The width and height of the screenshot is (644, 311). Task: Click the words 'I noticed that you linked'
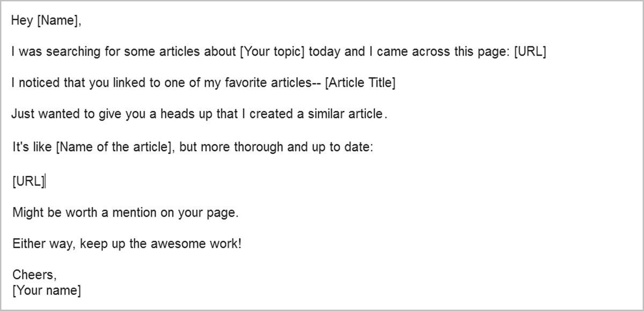73,84
